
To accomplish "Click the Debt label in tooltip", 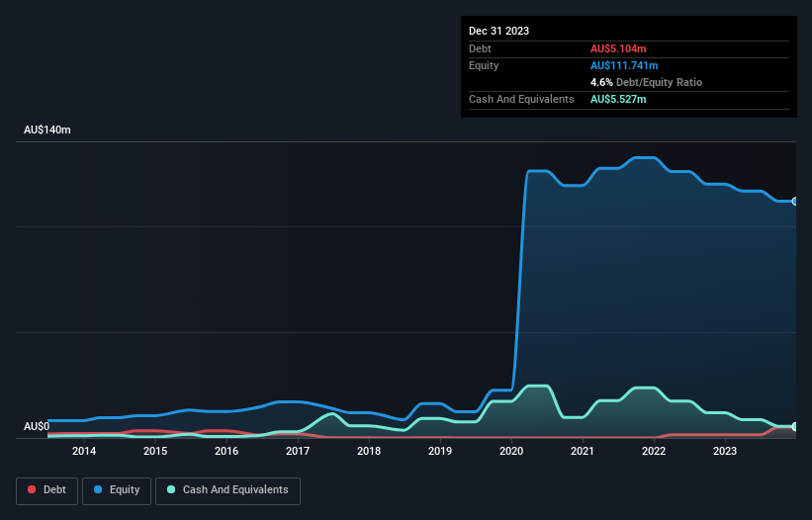I will coord(480,48).
